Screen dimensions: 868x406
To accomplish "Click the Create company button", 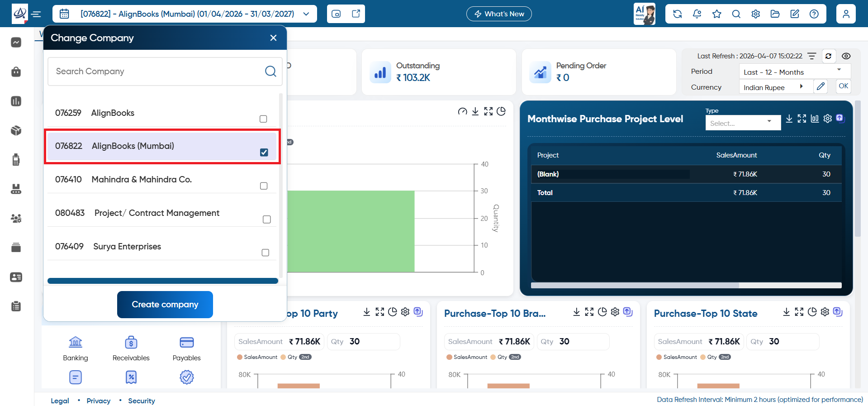I will (x=165, y=305).
